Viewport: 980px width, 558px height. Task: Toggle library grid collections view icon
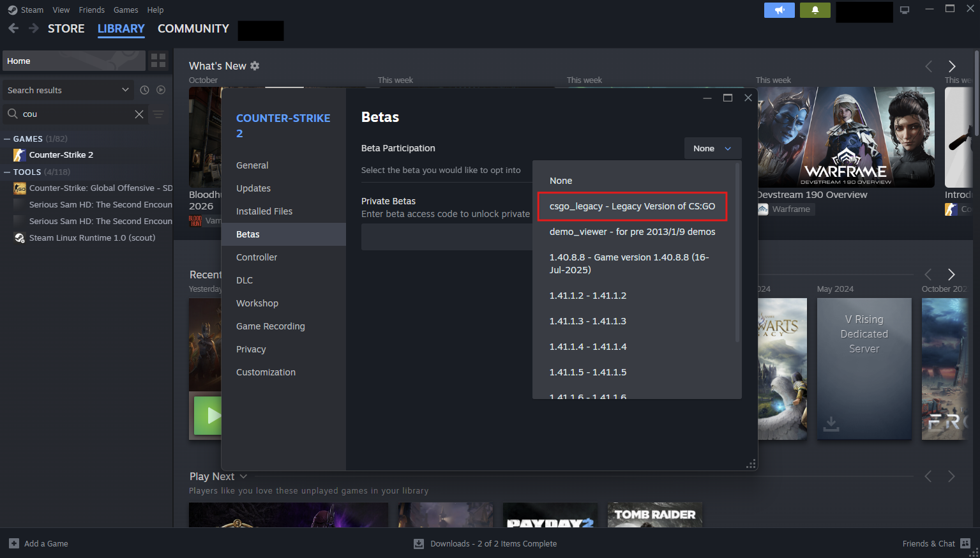[x=158, y=61]
